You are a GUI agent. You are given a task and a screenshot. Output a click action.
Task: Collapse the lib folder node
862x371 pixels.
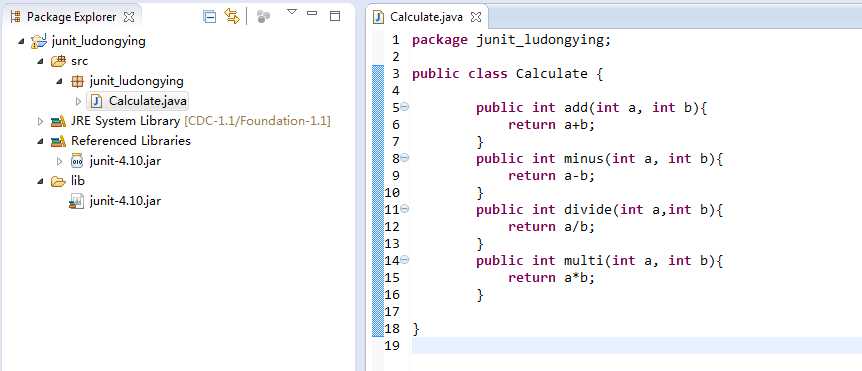click(x=40, y=181)
